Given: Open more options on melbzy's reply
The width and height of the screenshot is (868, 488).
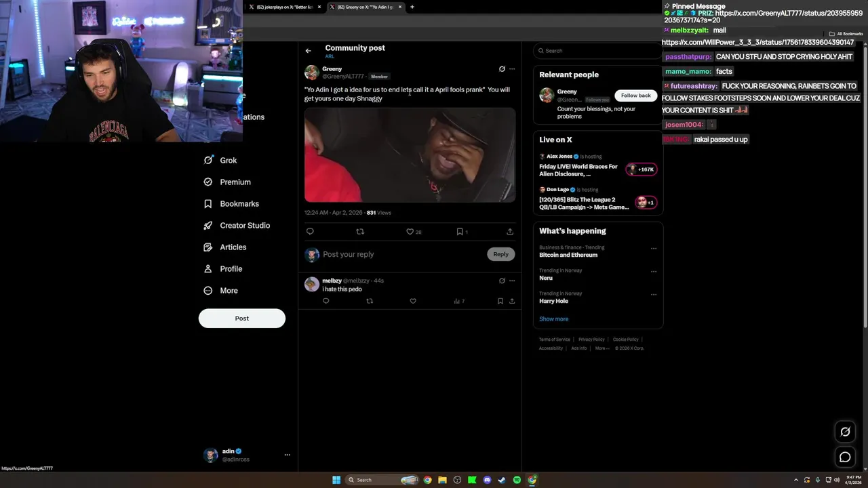Looking at the screenshot, I should pyautogui.click(x=512, y=281).
